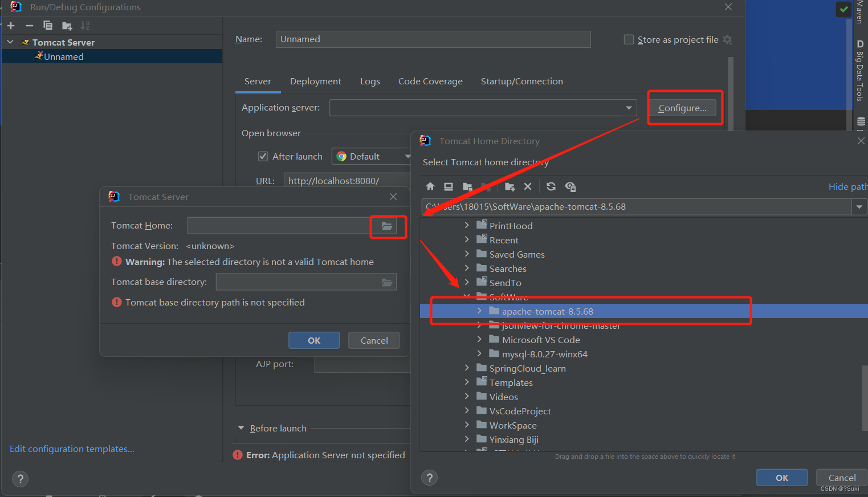Click the Tomcat Home text field
The height and width of the screenshot is (497, 868).
(x=279, y=226)
